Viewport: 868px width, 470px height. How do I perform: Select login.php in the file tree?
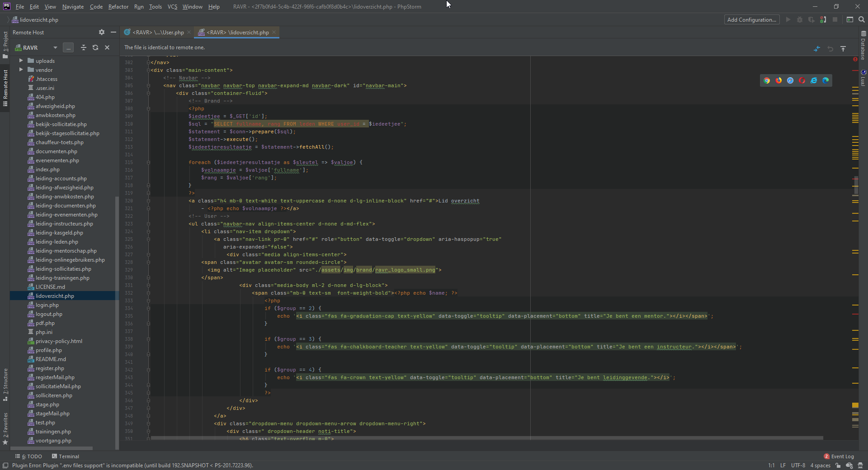(47, 305)
